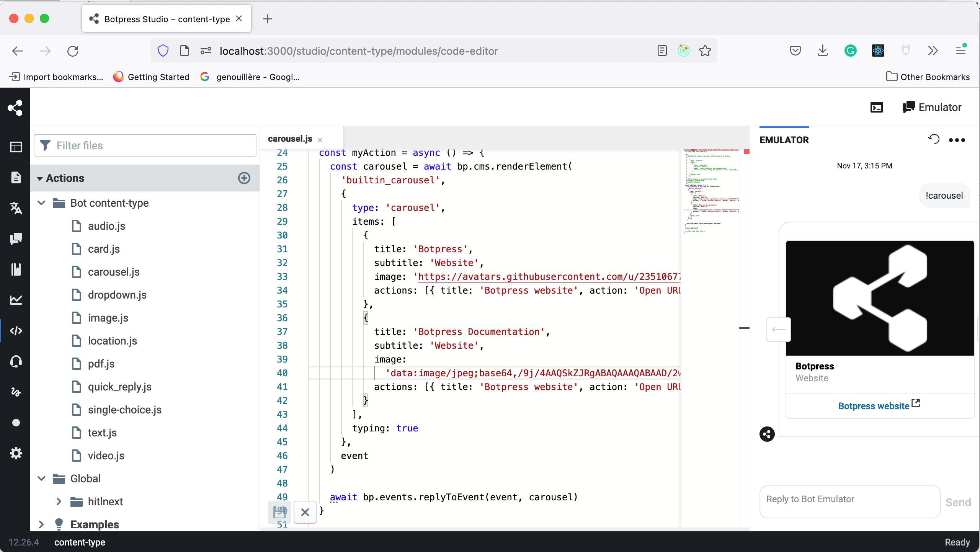This screenshot has width=980, height=552.
Task: Reset the emulator session with refresh icon
Action: click(x=934, y=139)
